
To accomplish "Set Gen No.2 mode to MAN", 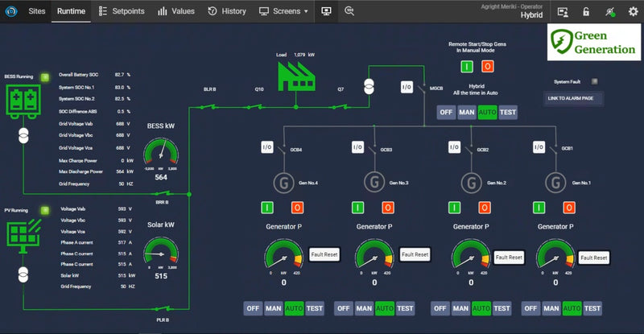I will point(460,308).
